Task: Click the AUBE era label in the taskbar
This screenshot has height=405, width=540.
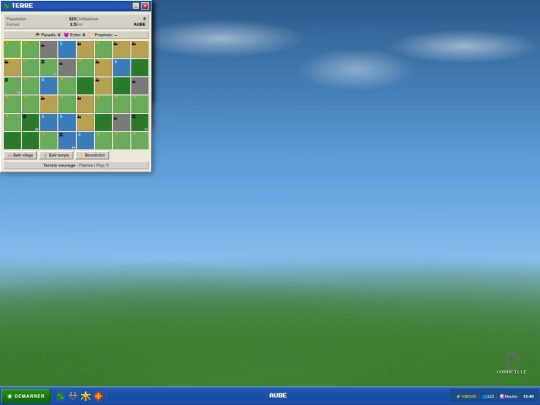Action: pyautogui.click(x=278, y=395)
